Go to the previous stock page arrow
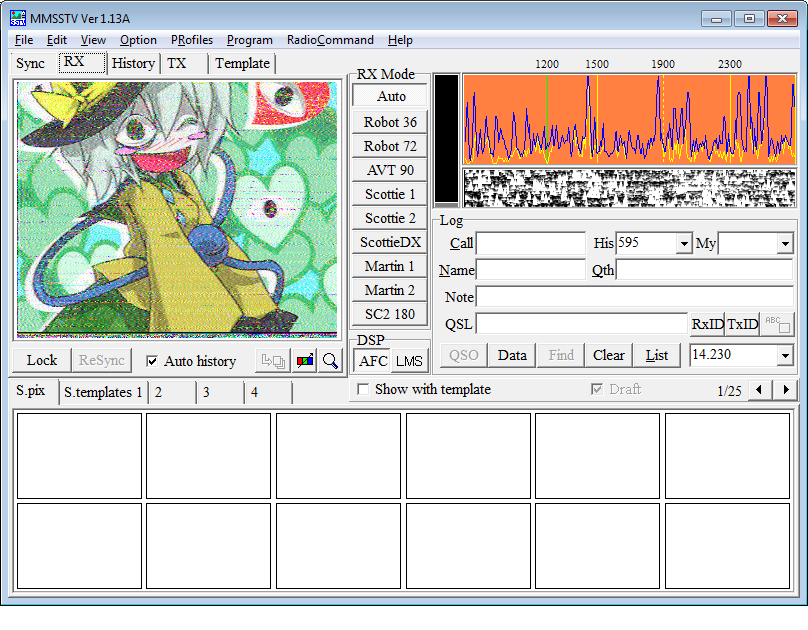 pos(759,389)
